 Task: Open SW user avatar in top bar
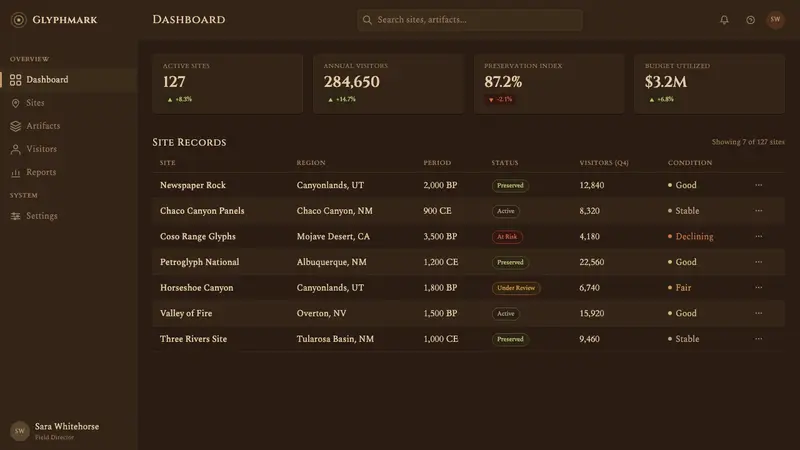(x=775, y=20)
